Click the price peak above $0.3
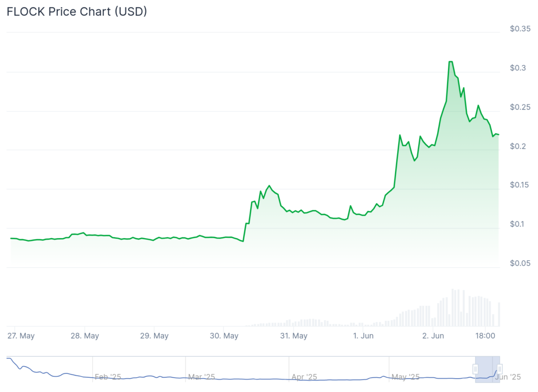The width and height of the screenshot is (538, 392). pos(451,62)
